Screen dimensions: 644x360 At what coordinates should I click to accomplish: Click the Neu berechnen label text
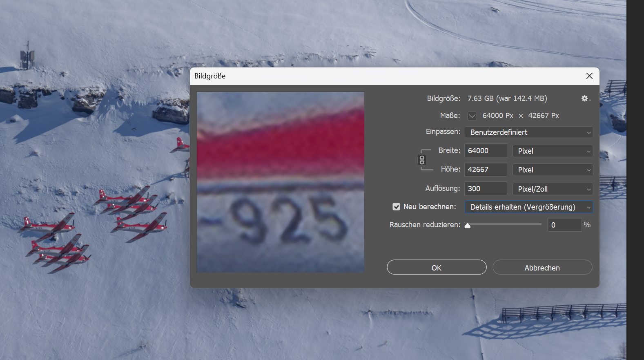pyautogui.click(x=430, y=207)
